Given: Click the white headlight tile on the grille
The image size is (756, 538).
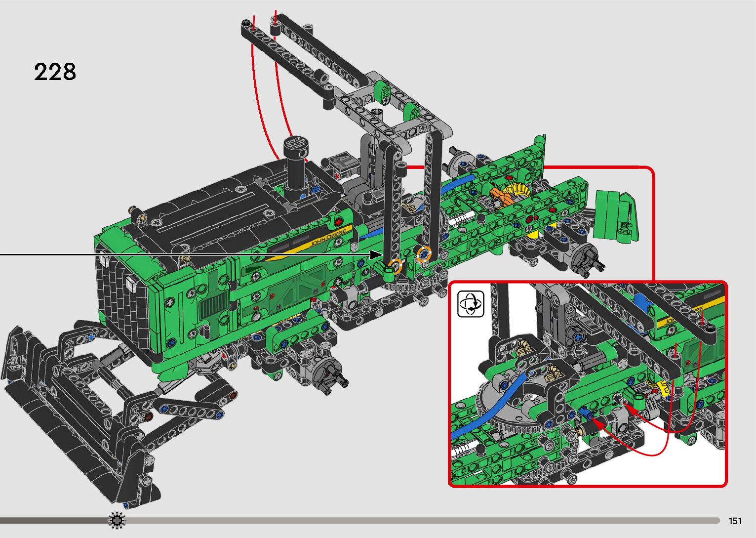Looking at the screenshot, I should pos(131,283).
